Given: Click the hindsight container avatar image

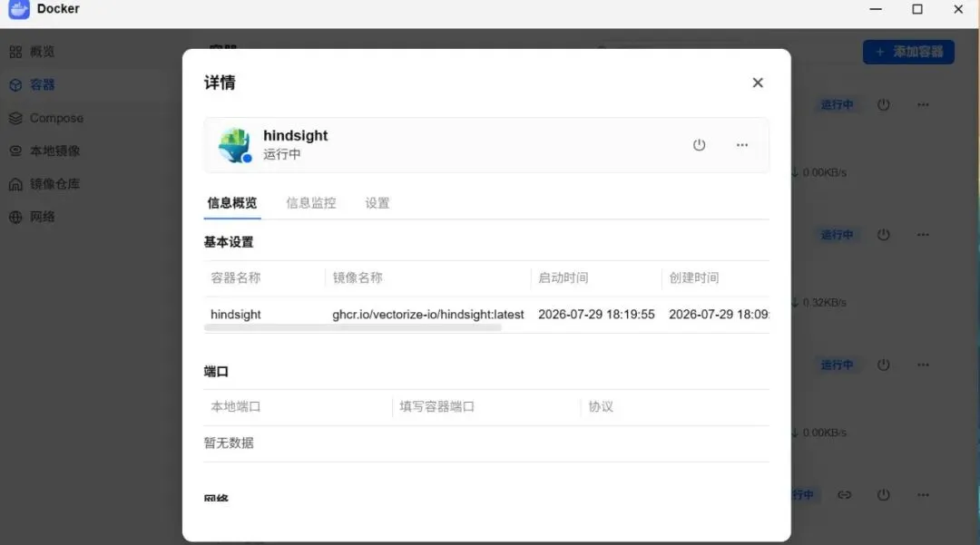Looking at the screenshot, I should point(235,145).
